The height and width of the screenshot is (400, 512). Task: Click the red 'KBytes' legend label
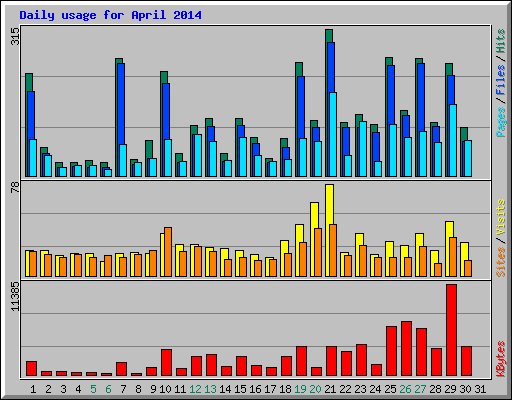[x=500, y=359]
